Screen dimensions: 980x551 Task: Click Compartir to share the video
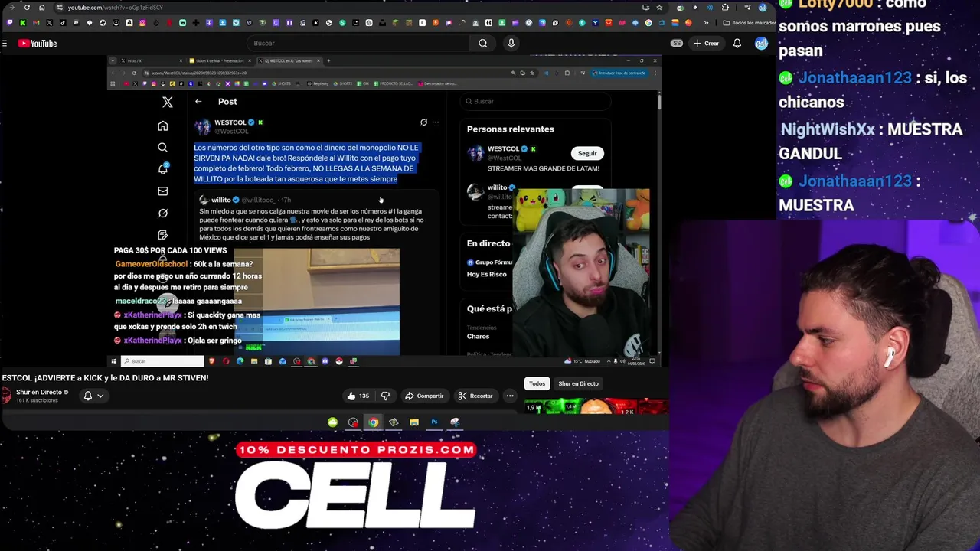tap(424, 396)
